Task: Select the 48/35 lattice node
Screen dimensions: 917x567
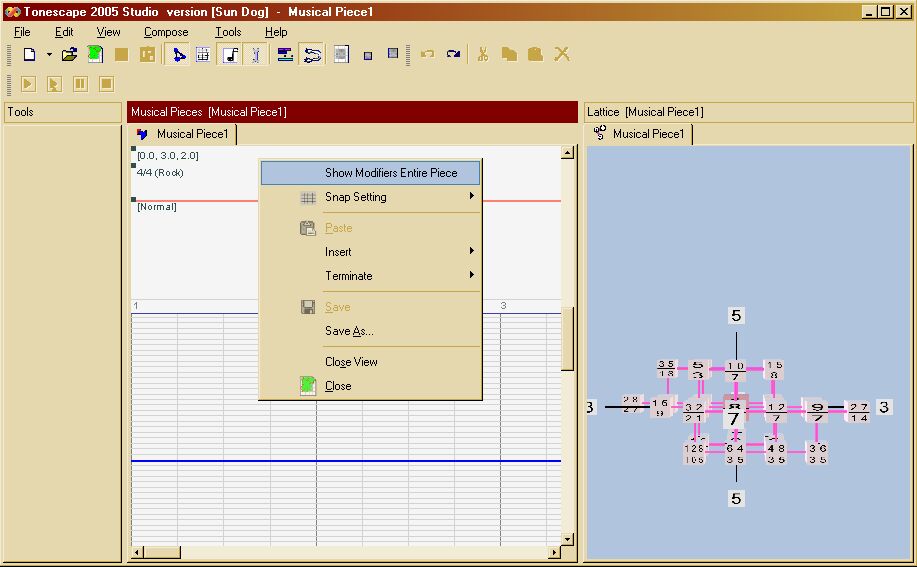Action: point(776,454)
